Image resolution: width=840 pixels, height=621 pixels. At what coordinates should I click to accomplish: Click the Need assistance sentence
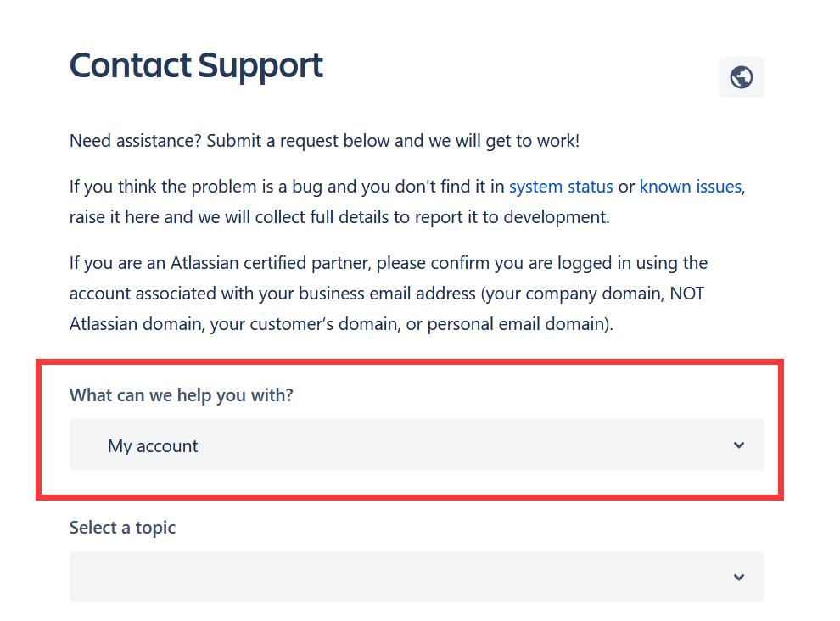(324, 141)
